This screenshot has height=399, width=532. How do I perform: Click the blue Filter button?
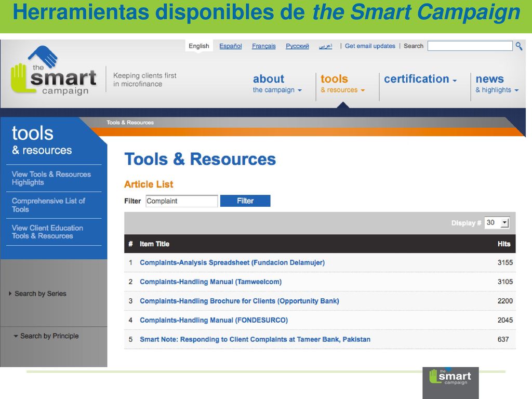245,201
